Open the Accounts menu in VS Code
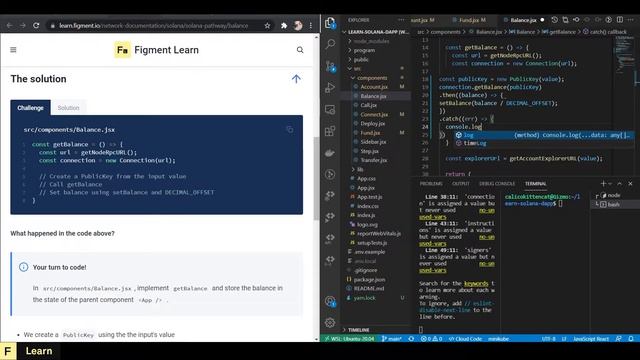 (x=330, y=302)
